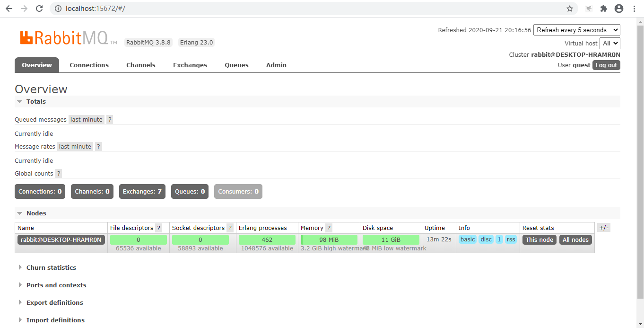The width and height of the screenshot is (644, 328).
Task: Click the browser forward arrow
Action: tap(24, 9)
